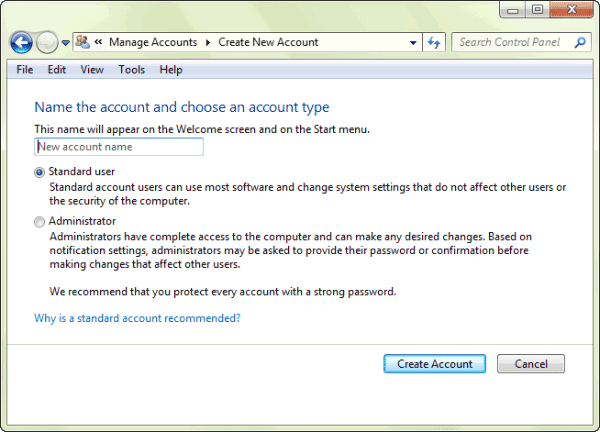Click the greyed Forward navigation button
This screenshot has height=432, width=600.
click(47, 42)
